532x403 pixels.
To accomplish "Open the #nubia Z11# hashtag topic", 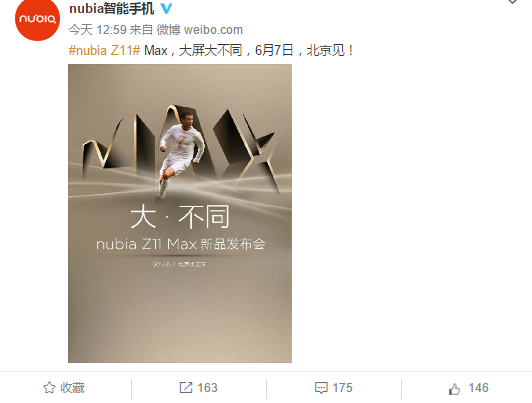I will tap(104, 51).
